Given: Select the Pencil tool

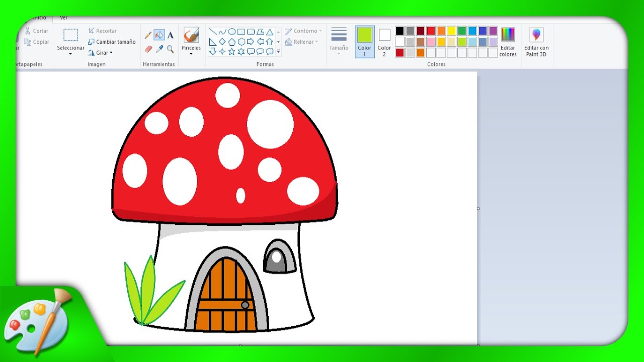Looking at the screenshot, I should click(148, 35).
